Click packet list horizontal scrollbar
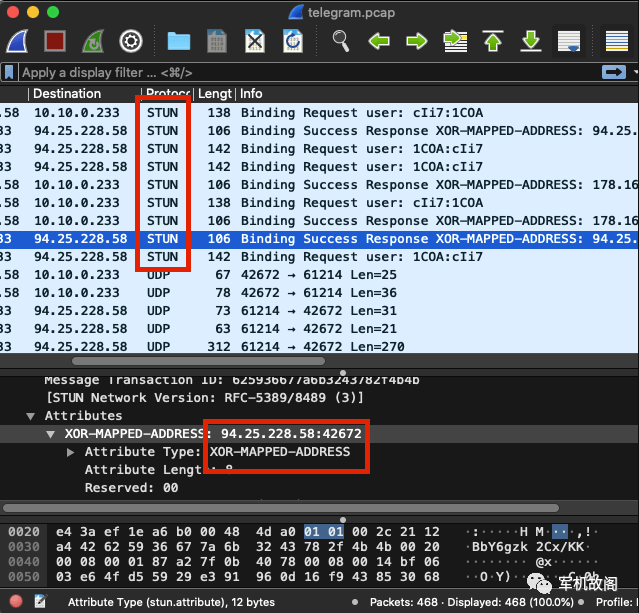Image resolution: width=639 pixels, height=613 pixels. [x=198, y=361]
